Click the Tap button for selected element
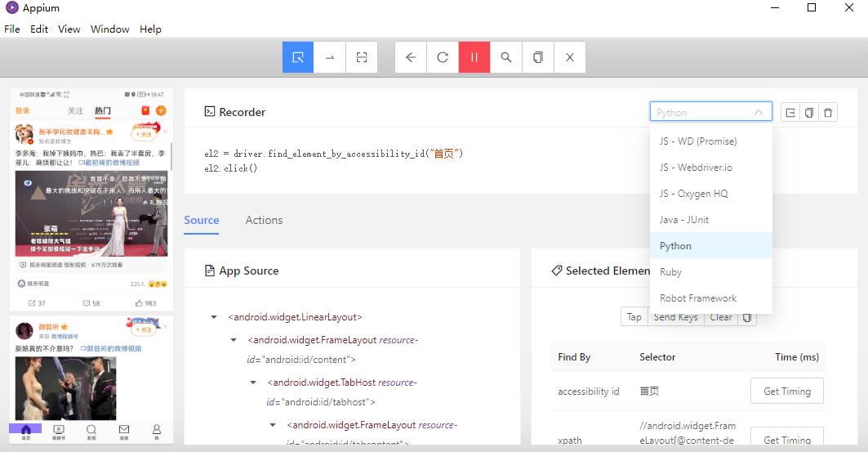The height and width of the screenshot is (452, 868). click(x=634, y=317)
